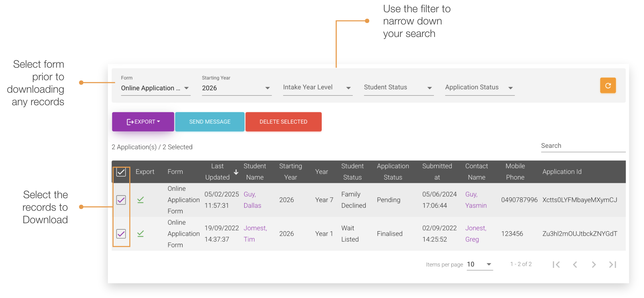This screenshot has width=644, height=298.
Task: Jump to last page using pagination icon
Action: coord(612,264)
